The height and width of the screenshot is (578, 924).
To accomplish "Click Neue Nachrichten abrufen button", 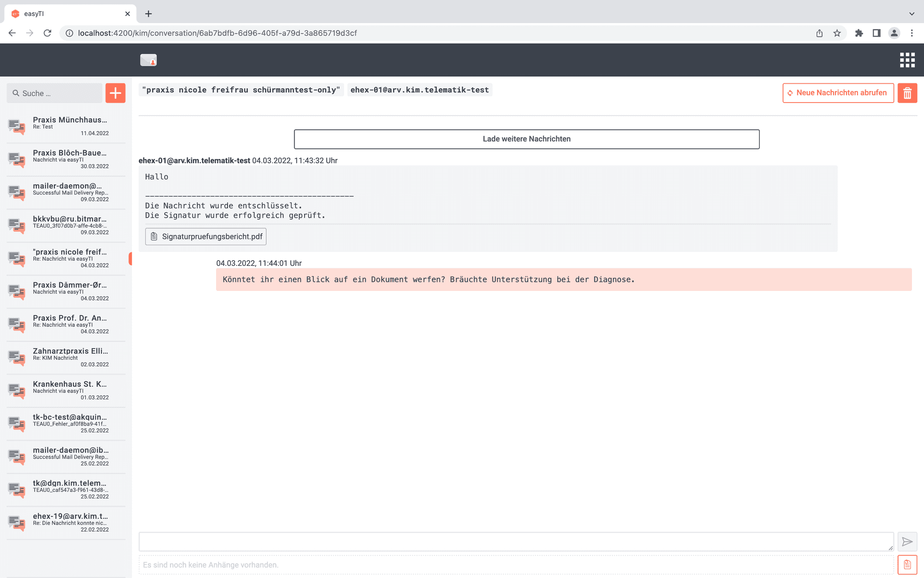I will [x=838, y=93].
